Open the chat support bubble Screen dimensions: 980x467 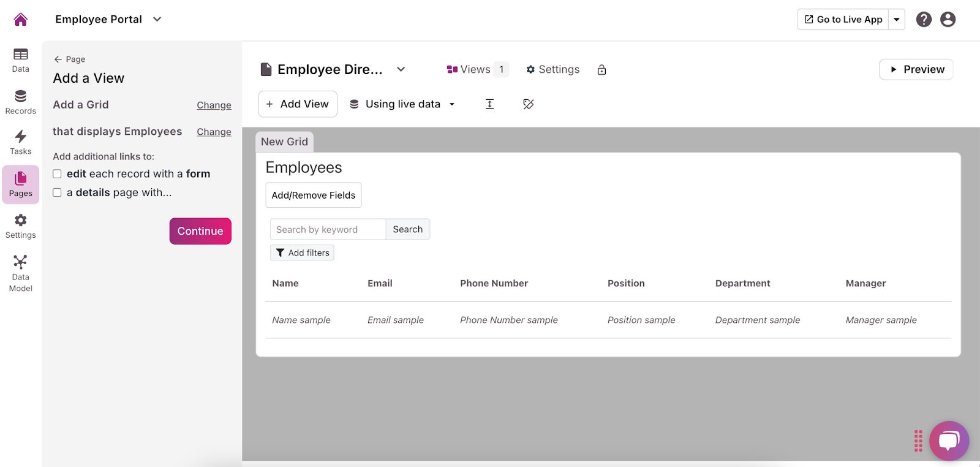point(949,440)
